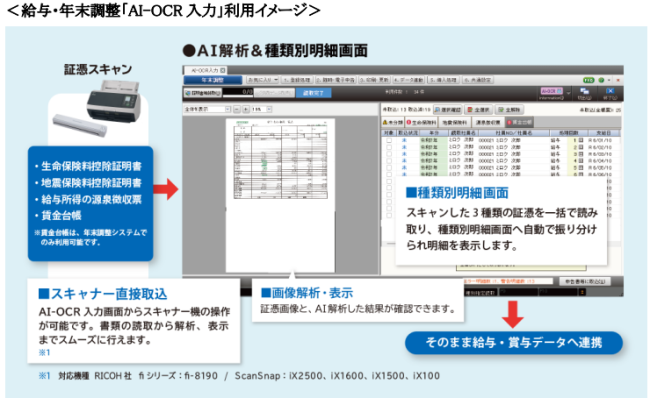Check the first row's 対象 checkbox

click(389, 141)
